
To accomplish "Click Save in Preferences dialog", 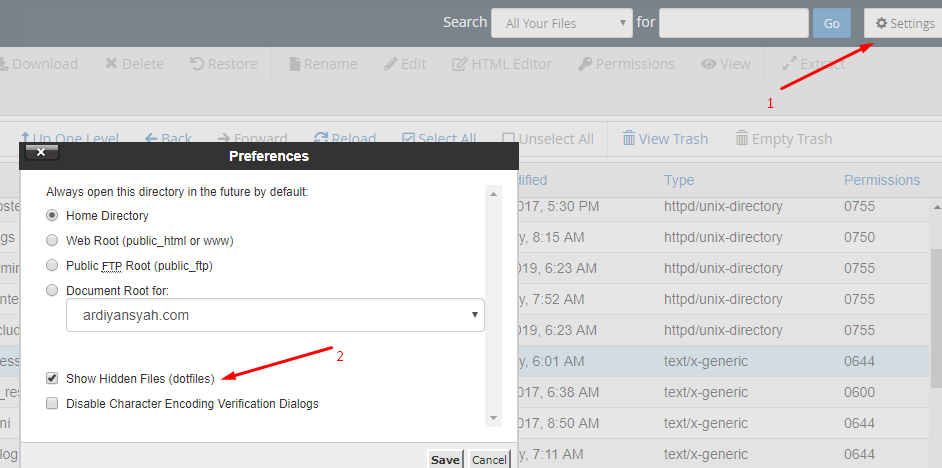I will (x=445, y=460).
